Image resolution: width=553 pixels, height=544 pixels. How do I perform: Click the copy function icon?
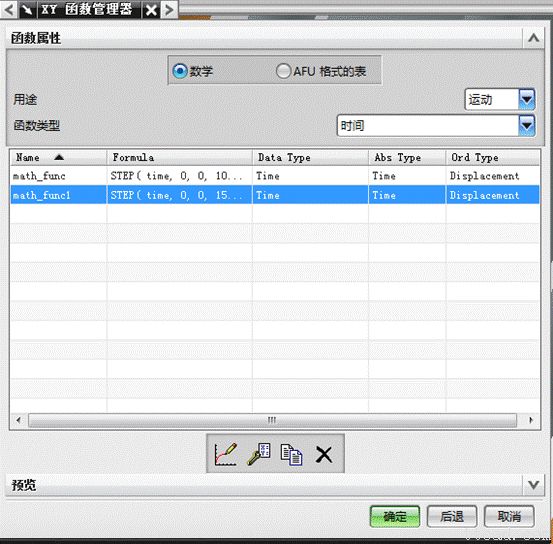coord(291,454)
